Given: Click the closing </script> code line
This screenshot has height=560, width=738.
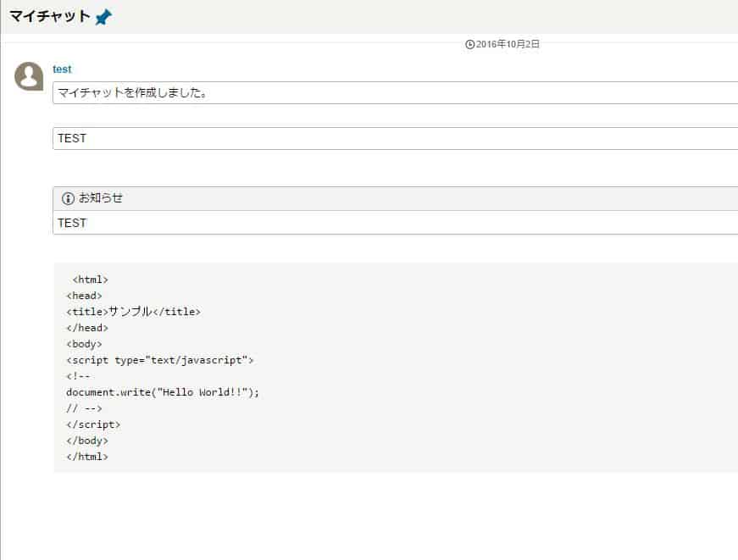Looking at the screenshot, I should point(93,424).
